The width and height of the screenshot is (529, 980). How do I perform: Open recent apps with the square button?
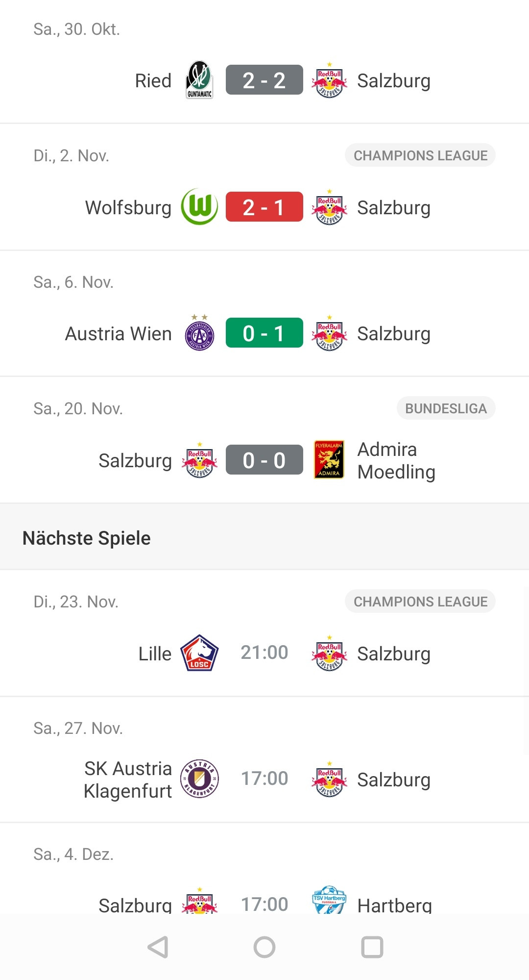click(x=372, y=947)
